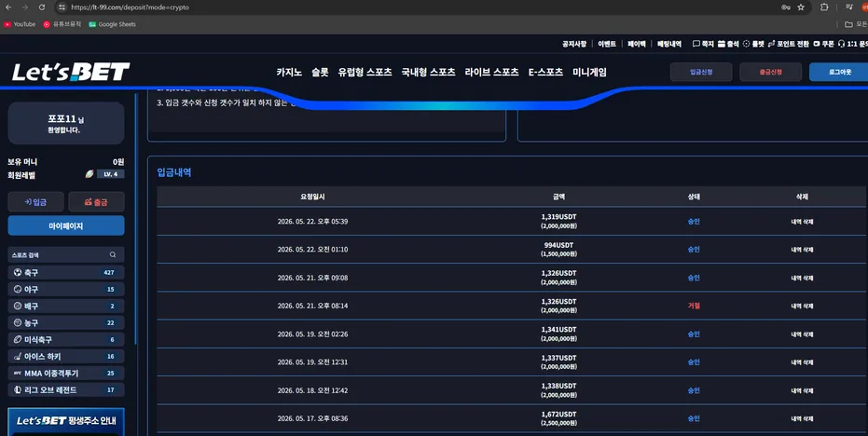
Task: Bookmark this page with the star icon
Action: pyautogui.click(x=801, y=7)
